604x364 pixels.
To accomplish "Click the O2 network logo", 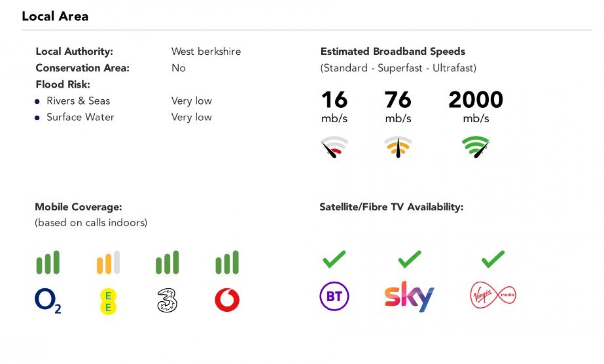I will click(x=47, y=300).
